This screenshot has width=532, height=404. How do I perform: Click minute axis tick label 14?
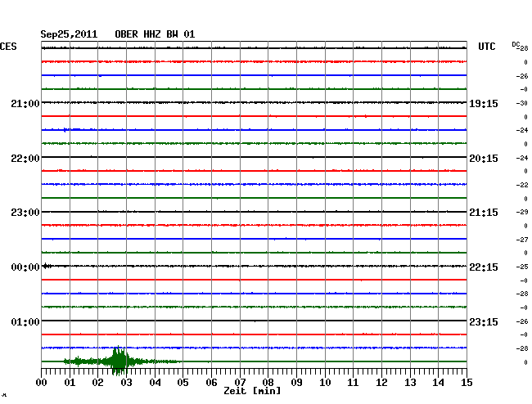(438, 383)
